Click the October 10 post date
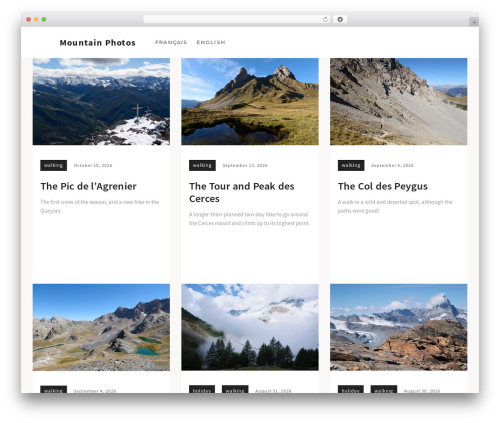The width and height of the screenshot is (500, 423). click(93, 165)
